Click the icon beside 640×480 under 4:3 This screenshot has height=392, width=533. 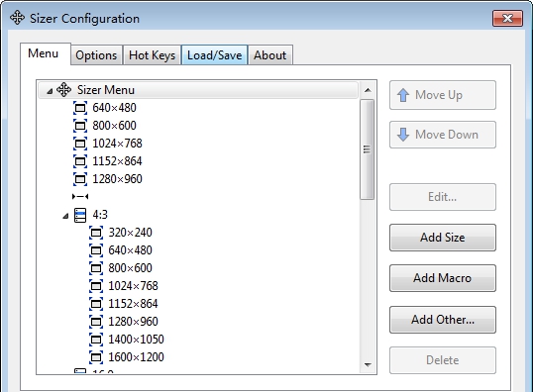96,250
